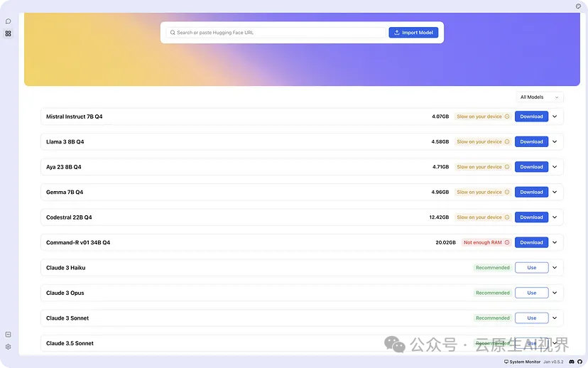
Task: Click the Llama 3 8B Q4 name
Action: (65, 142)
